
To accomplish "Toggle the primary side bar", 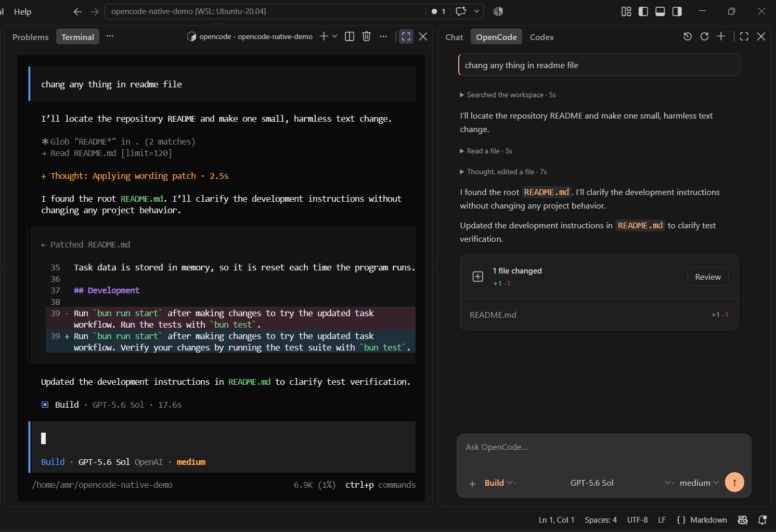I will pos(643,11).
